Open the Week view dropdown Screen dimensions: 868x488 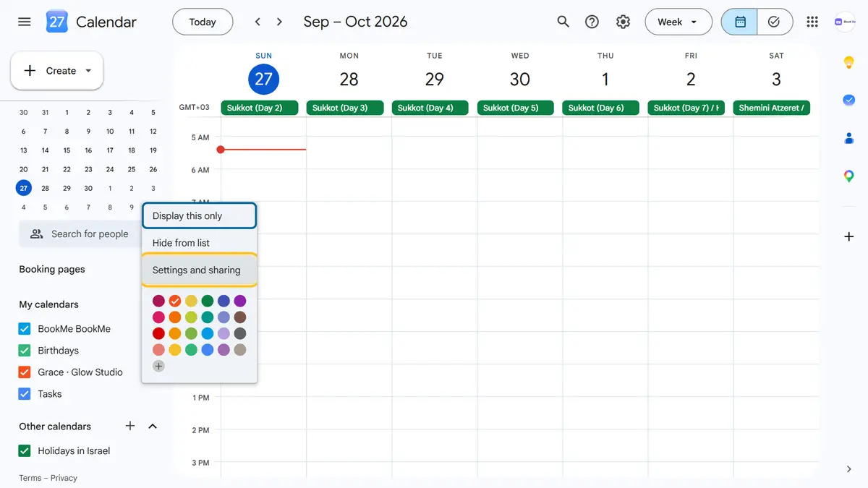coord(678,22)
